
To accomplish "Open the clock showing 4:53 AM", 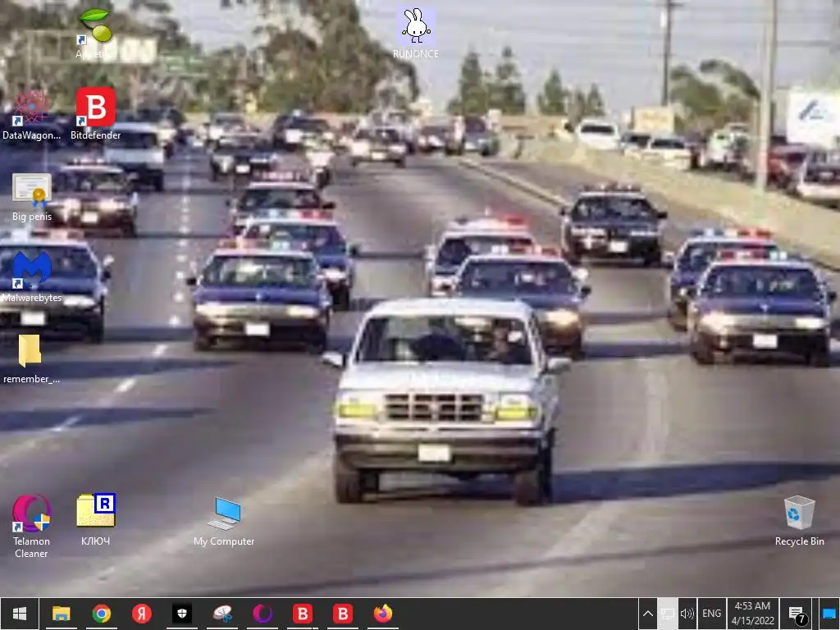I will coord(753,614).
